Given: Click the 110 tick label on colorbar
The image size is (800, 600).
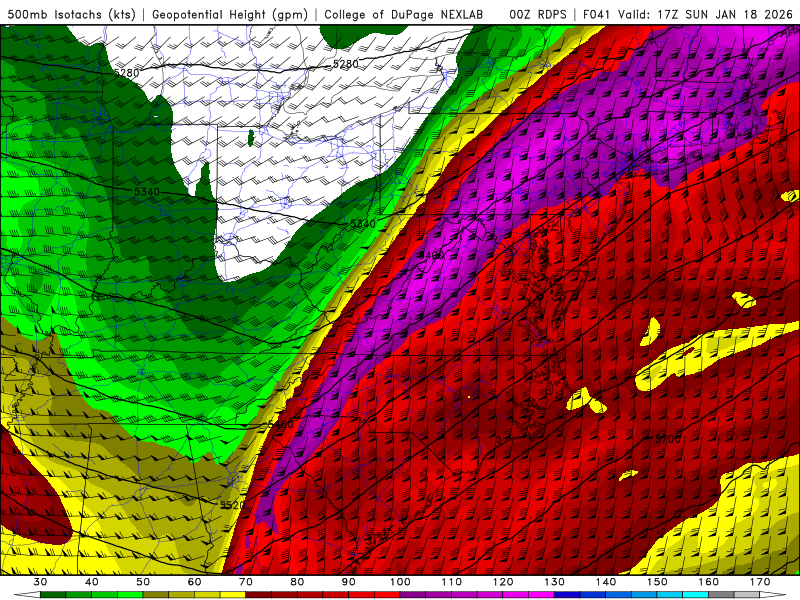Looking at the screenshot, I should (x=452, y=582).
